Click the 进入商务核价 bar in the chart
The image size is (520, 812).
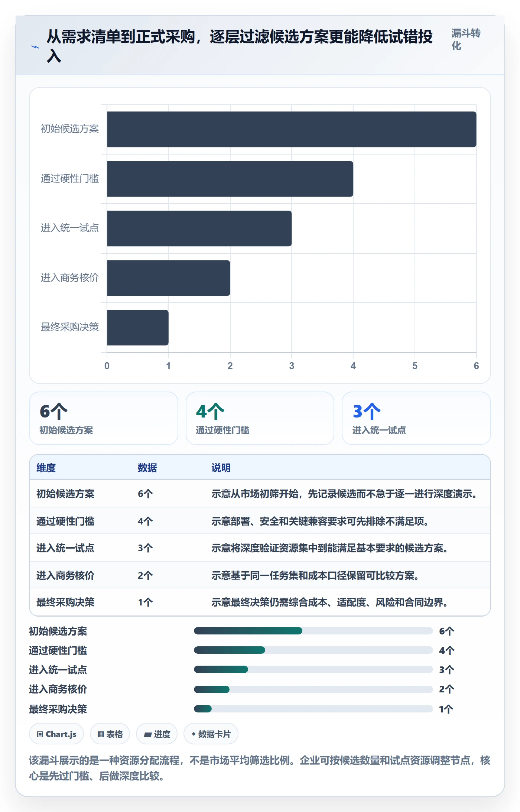pyautogui.click(x=168, y=278)
